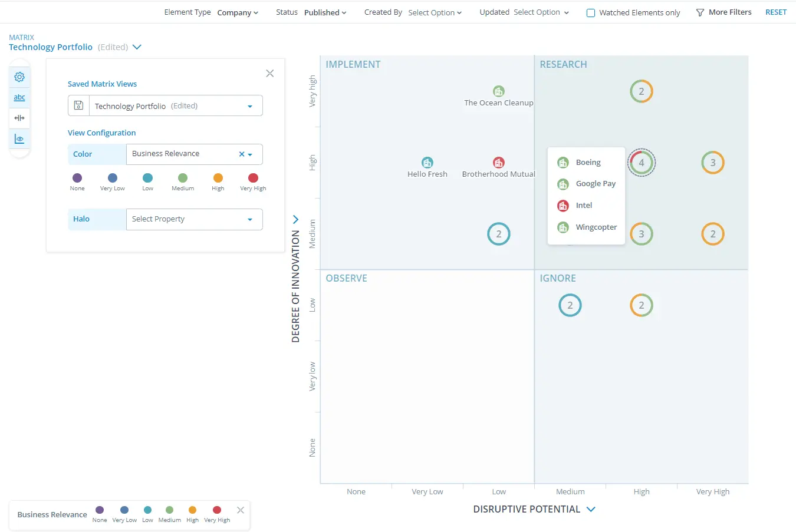
Task: Expand the Degree of Innovation axis chevron
Action: [296, 219]
